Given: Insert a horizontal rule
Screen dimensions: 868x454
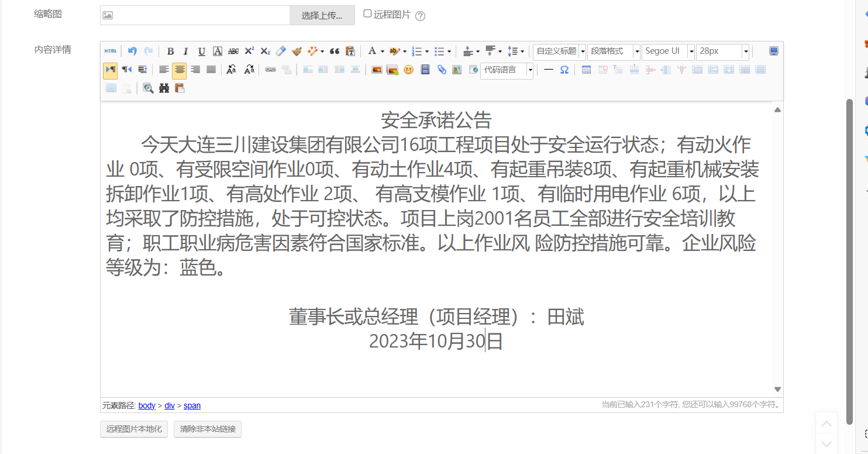Looking at the screenshot, I should point(549,70).
